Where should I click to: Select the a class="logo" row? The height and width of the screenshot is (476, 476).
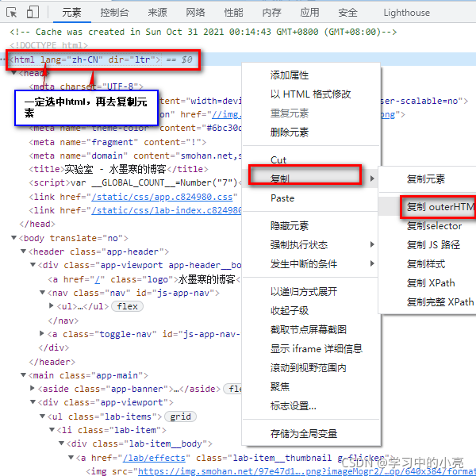point(144,279)
